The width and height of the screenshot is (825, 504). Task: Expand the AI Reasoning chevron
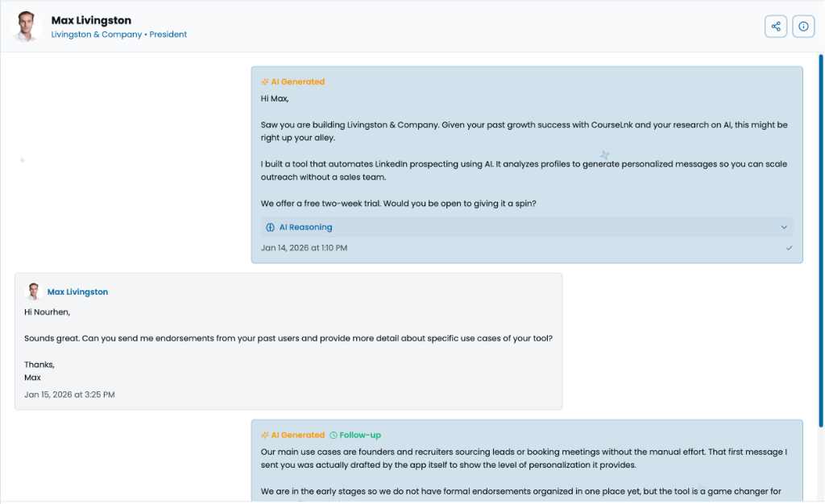click(x=784, y=228)
